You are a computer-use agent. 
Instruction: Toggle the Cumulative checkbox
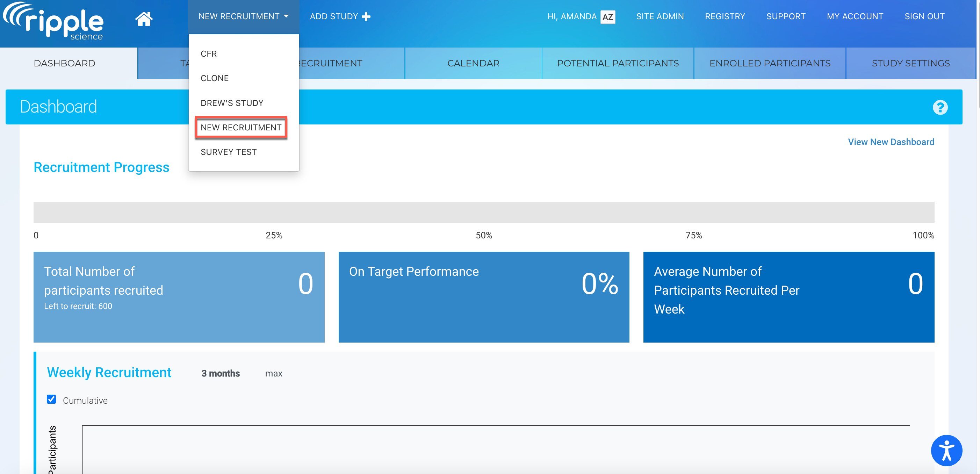tap(51, 399)
